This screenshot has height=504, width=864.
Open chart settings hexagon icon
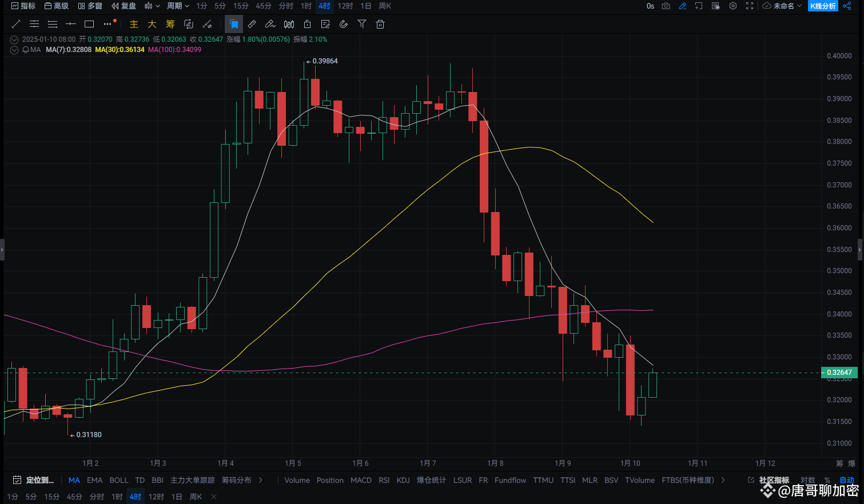733,6
